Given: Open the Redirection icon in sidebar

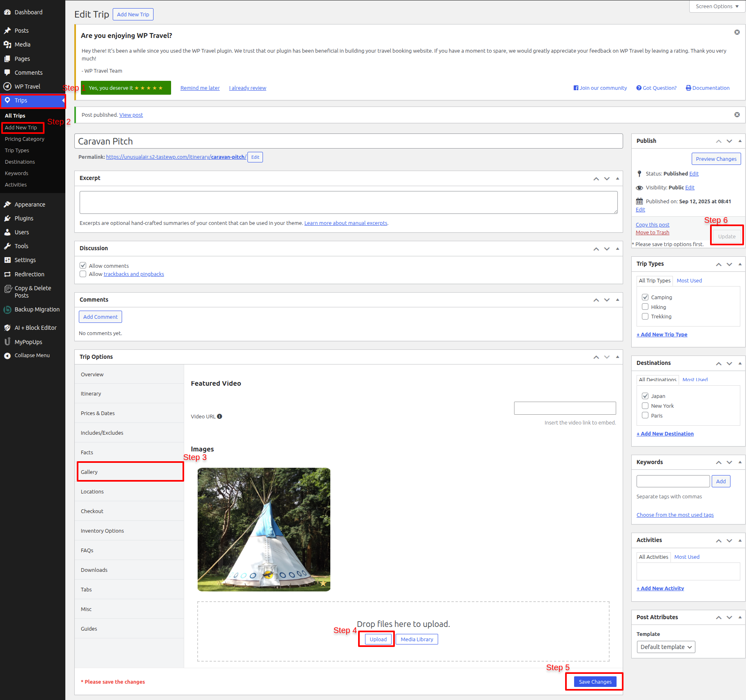Looking at the screenshot, I should 7,274.
